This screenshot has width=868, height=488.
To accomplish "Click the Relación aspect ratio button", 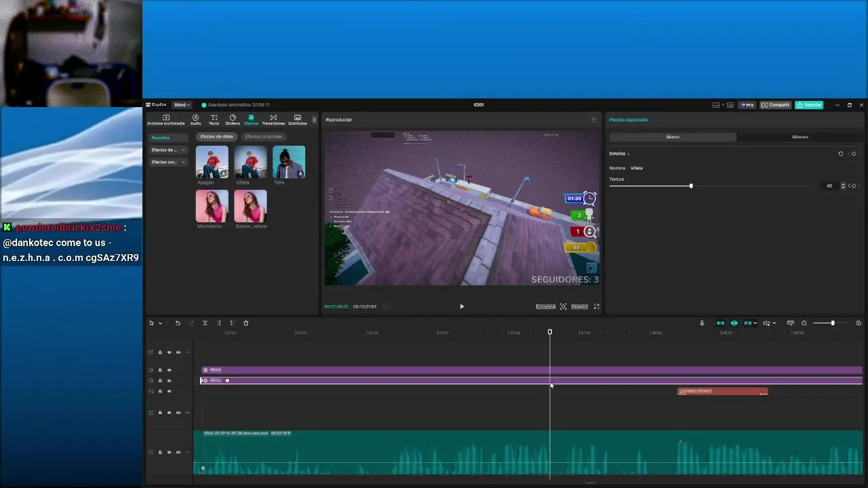I will point(579,306).
